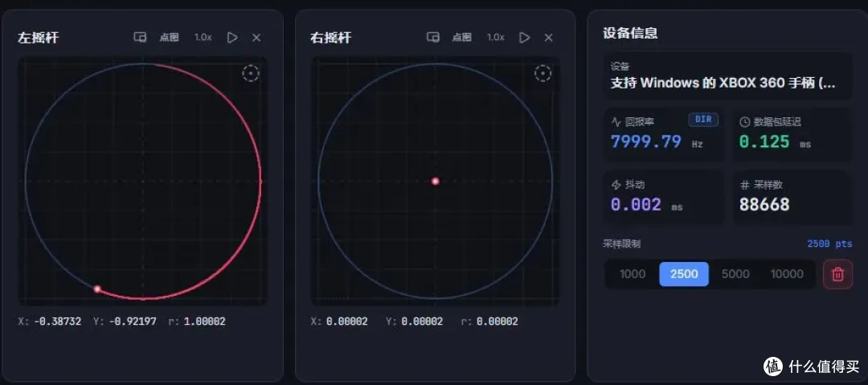Viewport: 868px width, 385px height.
Task: Close the 右摇杆 panel
Action: (549, 37)
